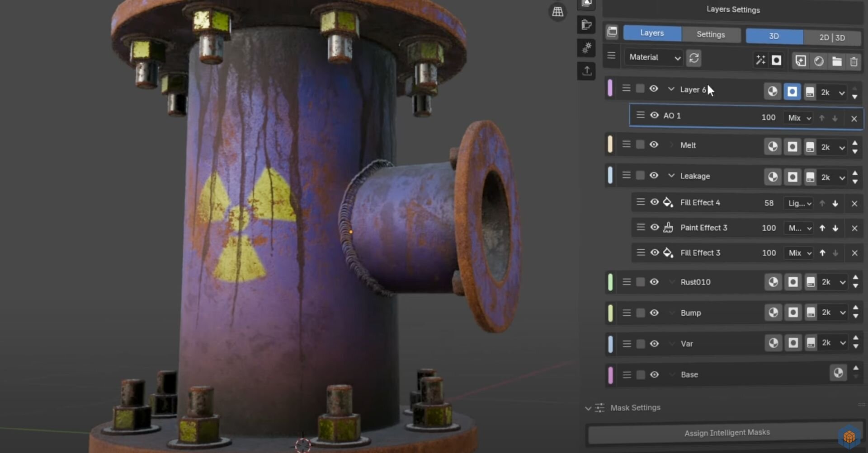
Task: Expand the Rust010 layer chevron
Action: (672, 282)
